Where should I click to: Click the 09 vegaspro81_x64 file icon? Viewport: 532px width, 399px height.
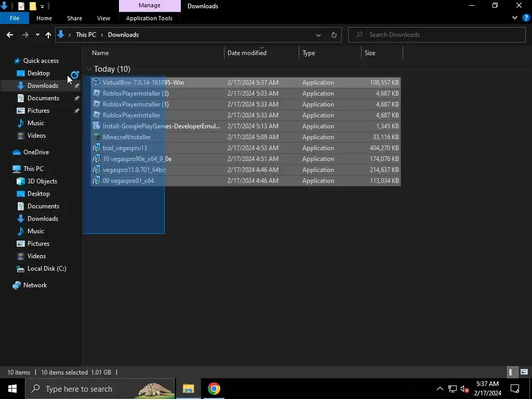97,180
